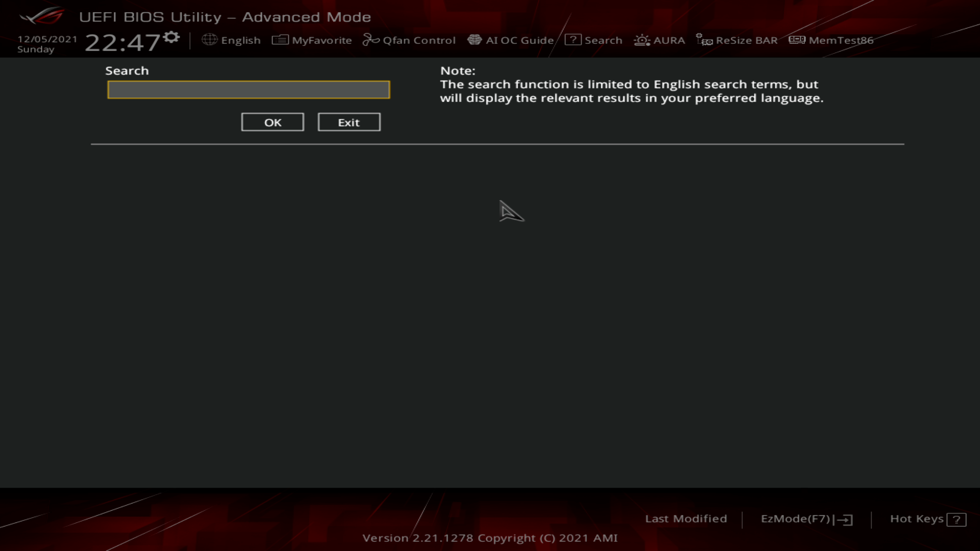Screen dimensions: 980x551
Task: Open Last Modified list
Action: (685, 519)
